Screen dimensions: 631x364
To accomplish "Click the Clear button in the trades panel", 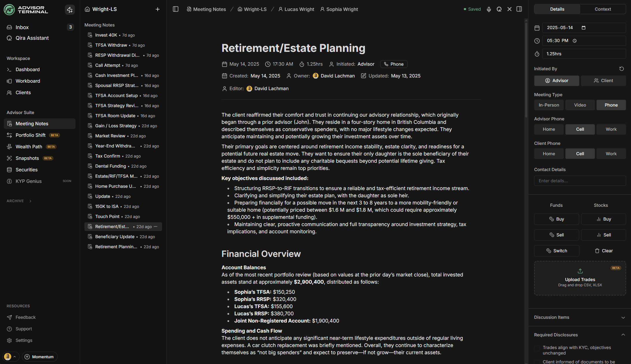I will 603,251.
